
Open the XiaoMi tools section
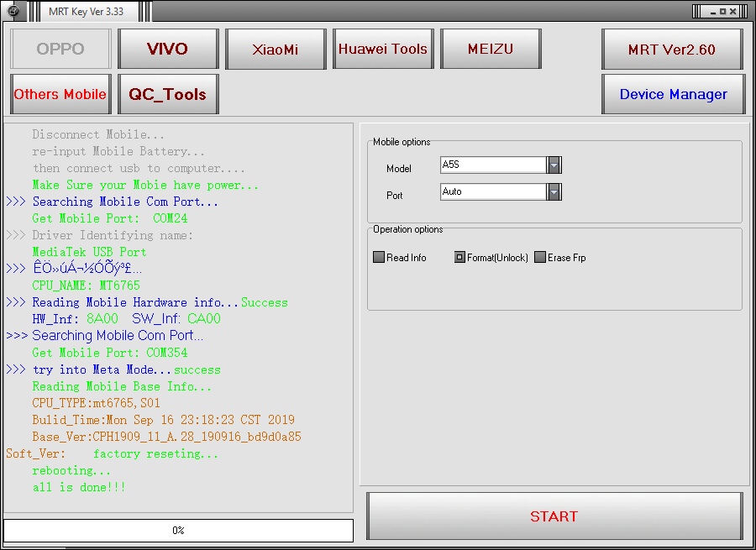click(x=276, y=49)
